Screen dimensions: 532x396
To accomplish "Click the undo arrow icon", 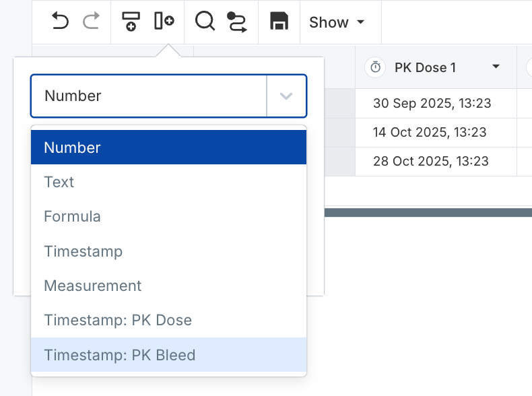I will [x=61, y=22].
